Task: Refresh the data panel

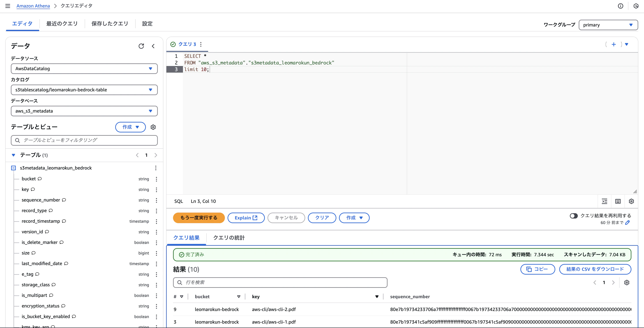Action: click(x=141, y=46)
